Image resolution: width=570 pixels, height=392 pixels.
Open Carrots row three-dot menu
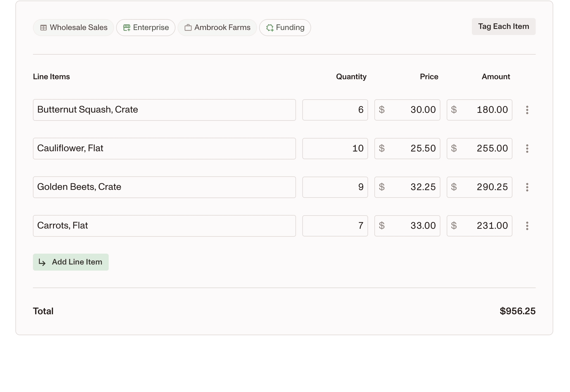coord(527,226)
